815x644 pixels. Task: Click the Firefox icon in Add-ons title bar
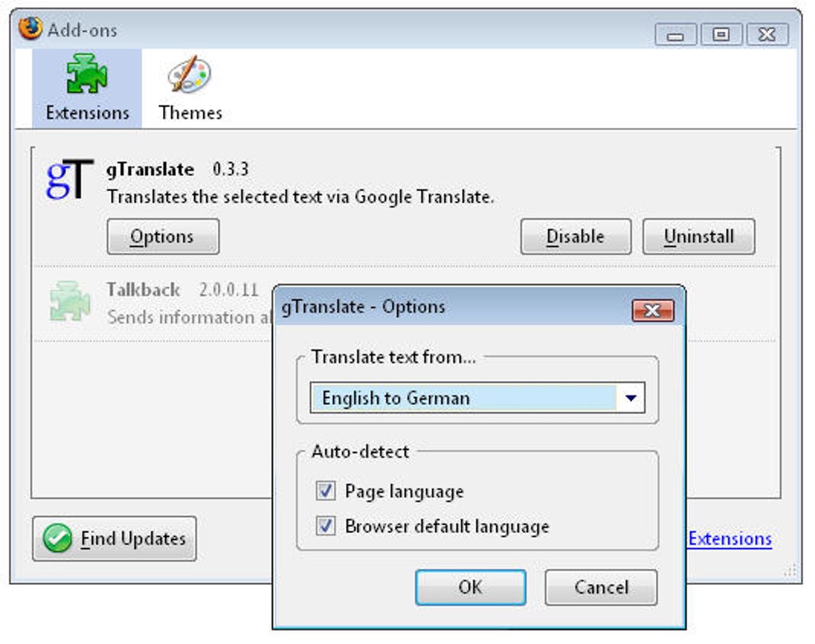pyautogui.click(x=30, y=29)
